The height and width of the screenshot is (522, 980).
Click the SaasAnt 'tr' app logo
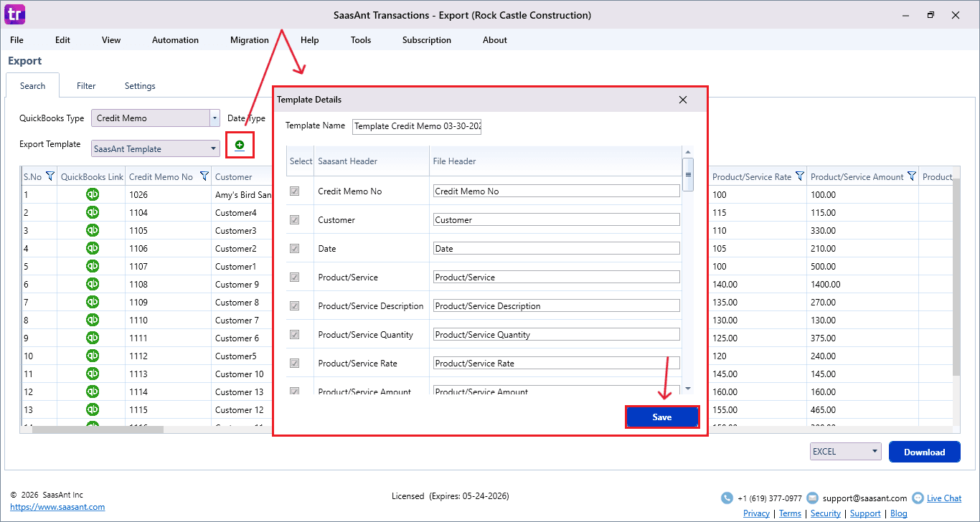coord(15,14)
